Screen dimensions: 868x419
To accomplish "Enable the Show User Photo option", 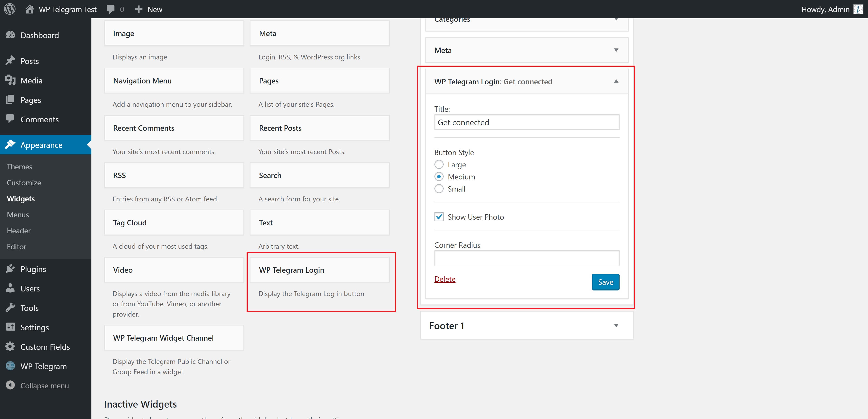I will click(439, 217).
